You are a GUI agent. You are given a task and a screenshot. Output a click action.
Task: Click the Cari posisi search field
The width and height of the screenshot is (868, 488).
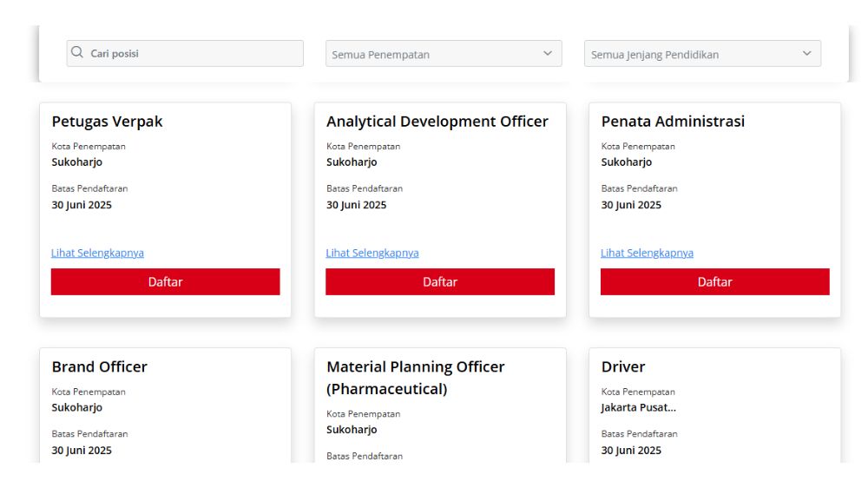[194, 54]
